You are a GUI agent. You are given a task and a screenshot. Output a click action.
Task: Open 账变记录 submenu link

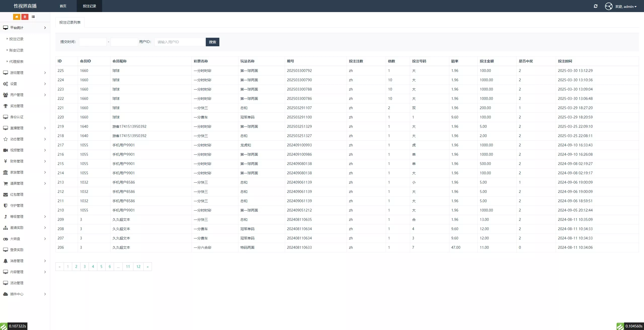[16, 50]
